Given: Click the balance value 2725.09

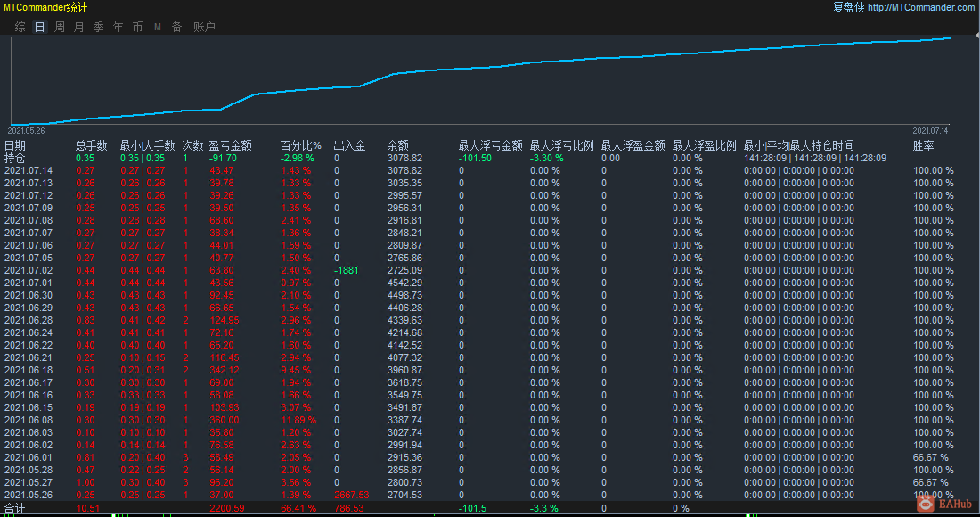Looking at the screenshot, I should [405, 271].
